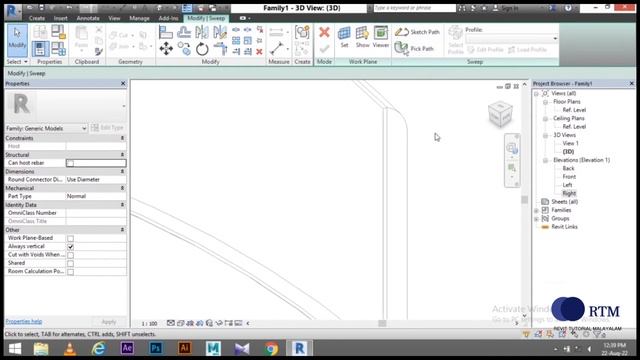Click the Pick Path tool
This screenshot has height=360, width=640.
[x=414, y=49]
